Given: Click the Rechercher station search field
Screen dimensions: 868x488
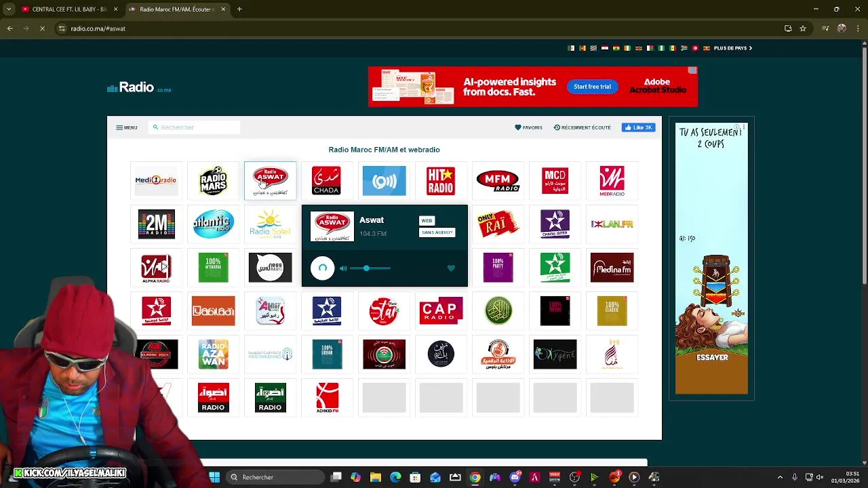Looking at the screenshot, I should [194, 127].
